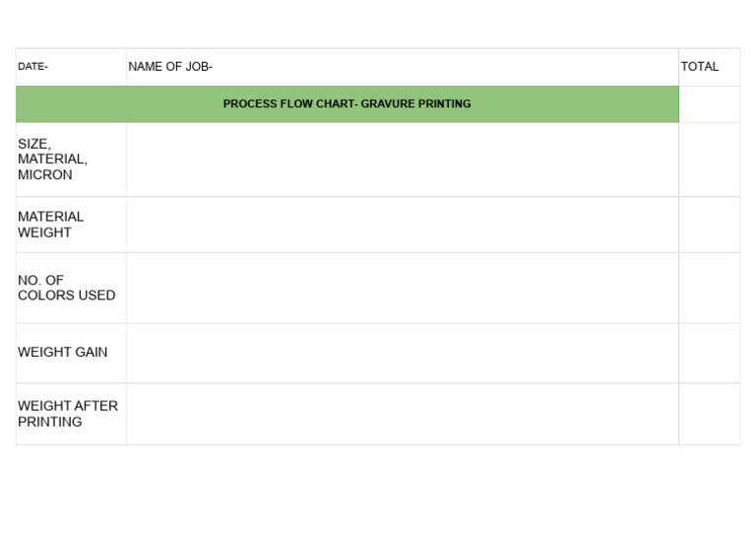
Task: Select the SIZE, MATERIAL, MICRON label cell
Action: point(71,160)
